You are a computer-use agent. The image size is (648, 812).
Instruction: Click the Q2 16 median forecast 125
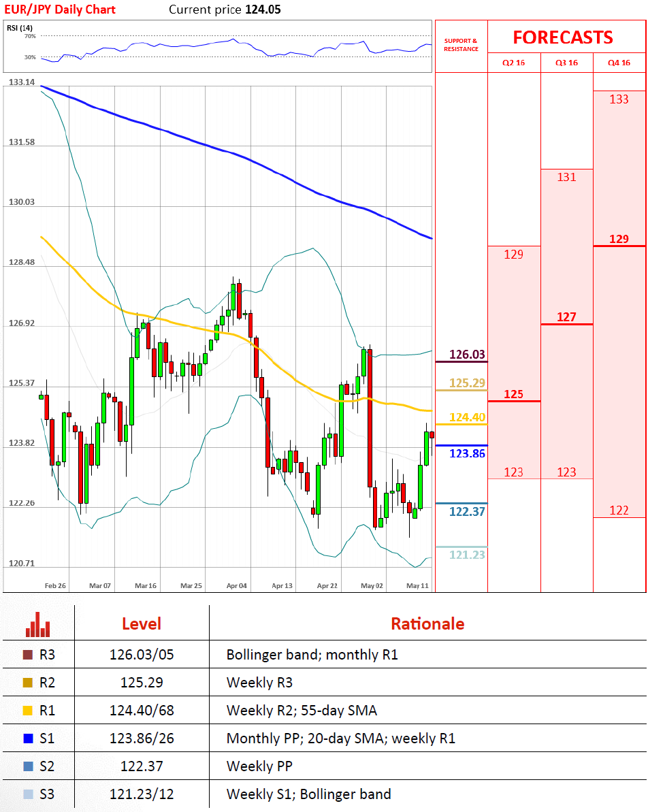click(514, 395)
